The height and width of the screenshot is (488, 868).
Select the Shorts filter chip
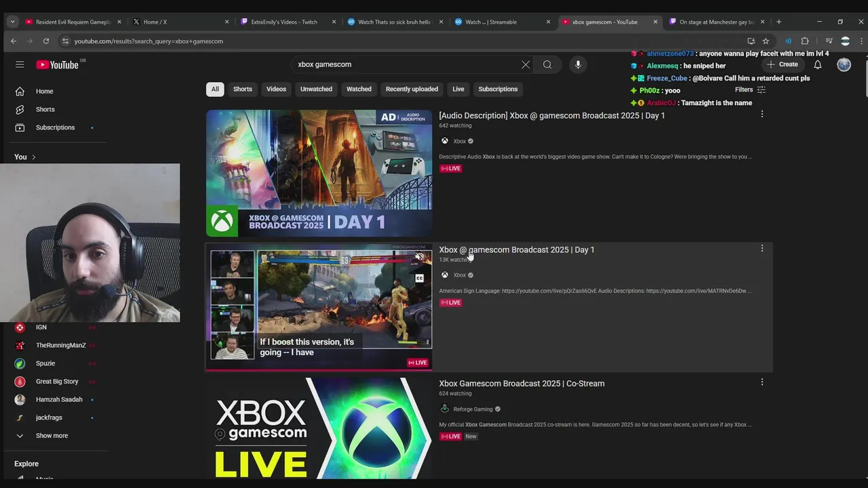[243, 89]
